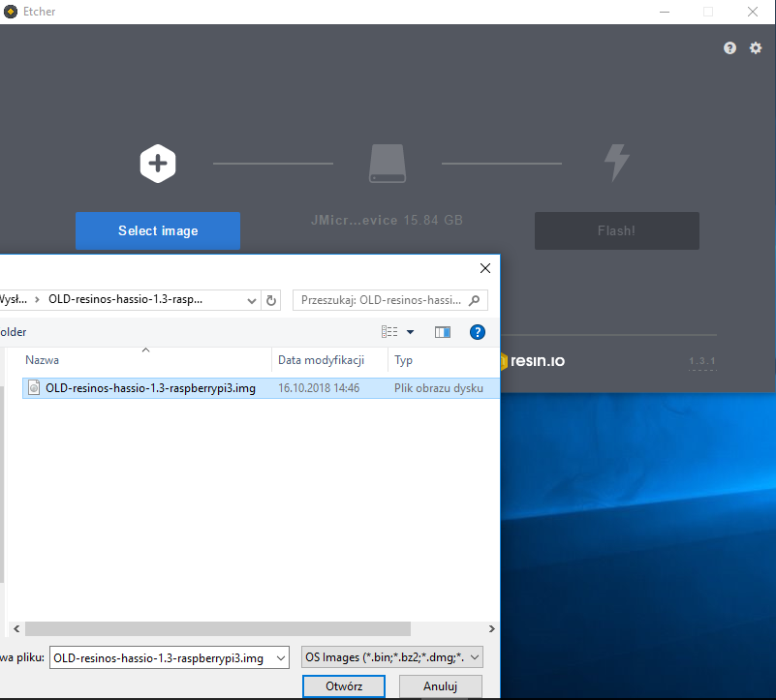Click the 1.3.1 version link

coord(702,361)
